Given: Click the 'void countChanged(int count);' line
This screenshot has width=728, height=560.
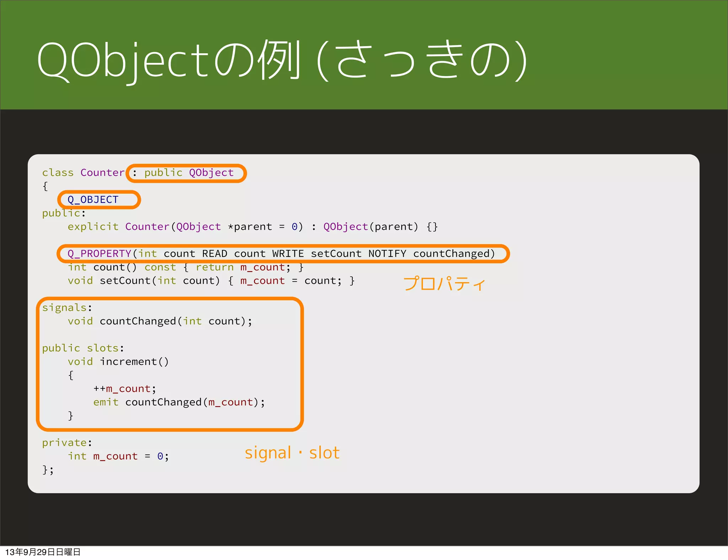Looking at the screenshot, I should click(x=160, y=321).
